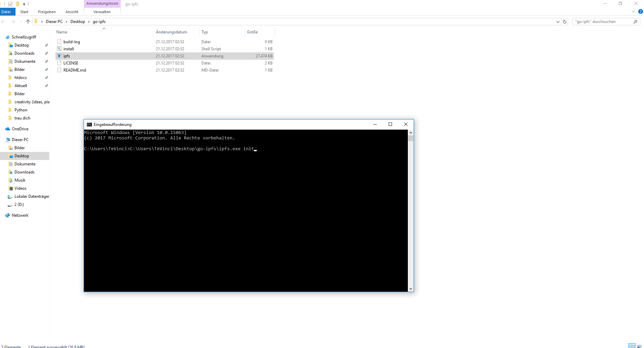644x348 pixels.
Task: Click the New Folder icon in Quick Access toolbar
Action: click(18, 4)
